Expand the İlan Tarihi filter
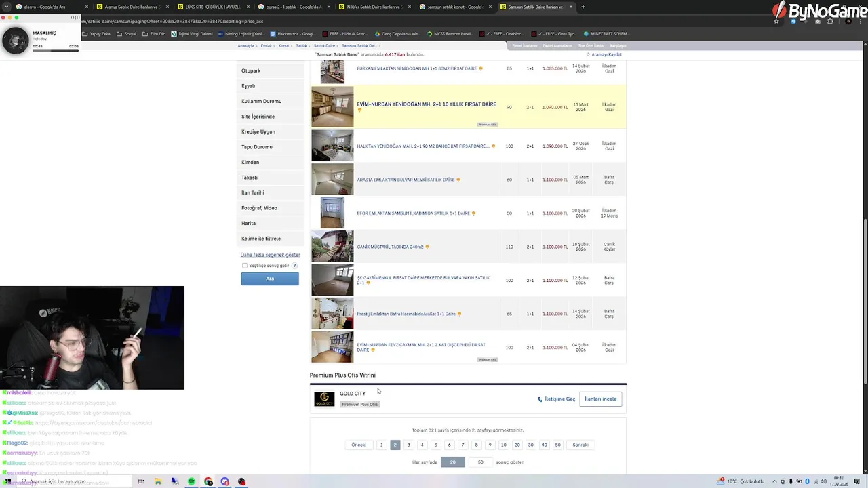This screenshot has width=868, height=488. pos(271,192)
